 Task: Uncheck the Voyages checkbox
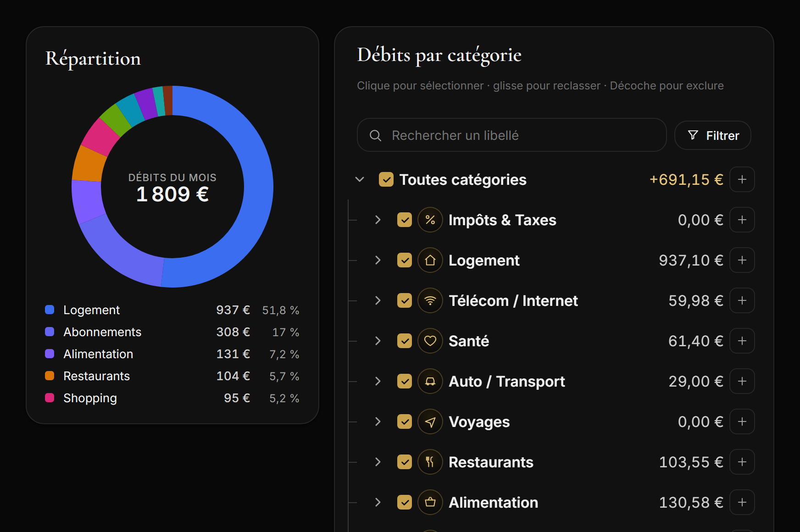point(405,421)
